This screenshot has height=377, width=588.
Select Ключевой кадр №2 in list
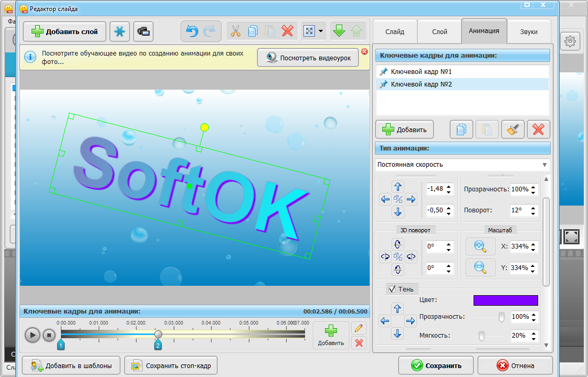(463, 84)
